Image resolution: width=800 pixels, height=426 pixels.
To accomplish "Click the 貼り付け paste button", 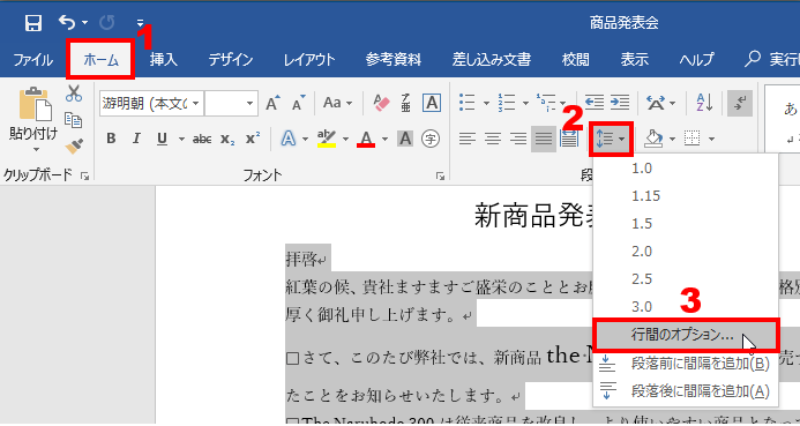I will click(x=34, y=113).
